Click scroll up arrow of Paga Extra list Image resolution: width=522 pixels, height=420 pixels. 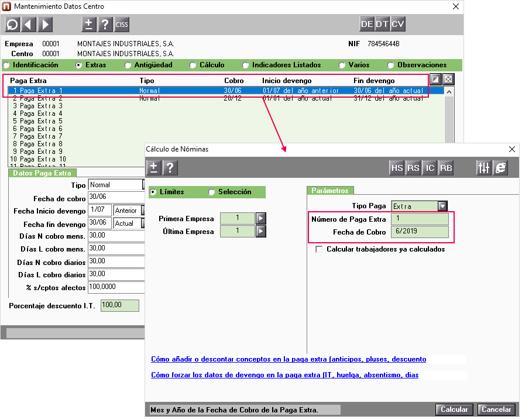click(x=449, y=91)
